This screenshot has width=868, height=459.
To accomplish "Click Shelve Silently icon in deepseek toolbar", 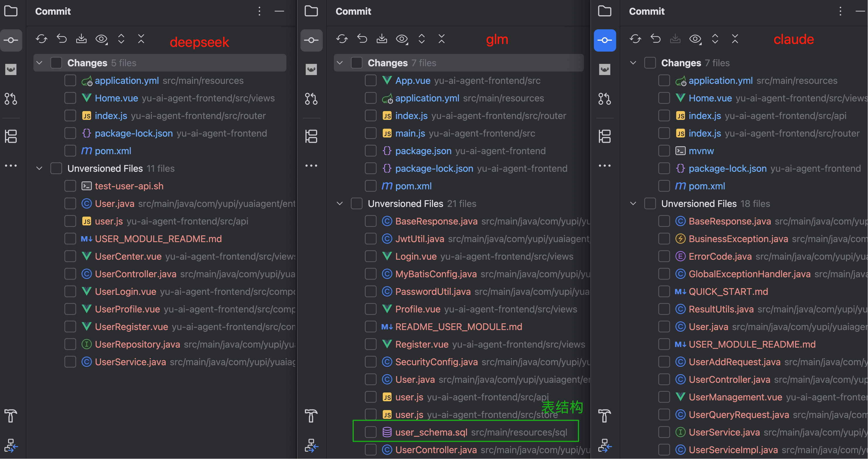I will pos(81,39).
